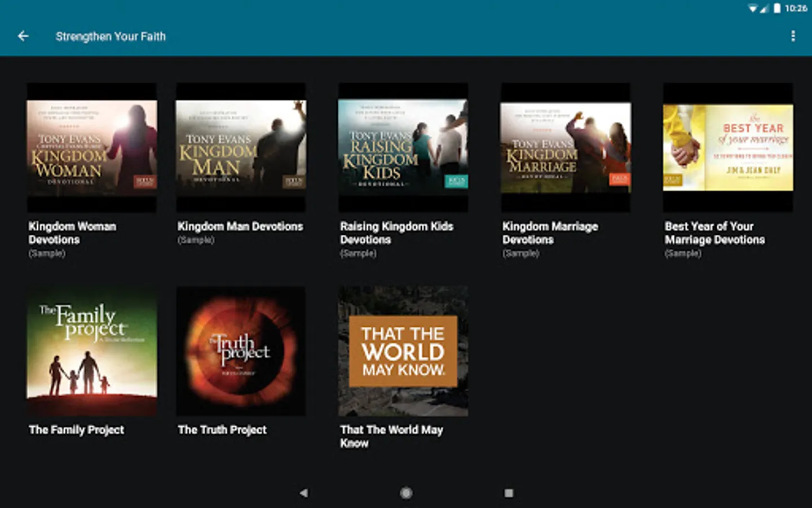Screen dimensions: 812x508
Task: Select the 'Kingdom Man Devotions' title text
Action: point(240,226)
